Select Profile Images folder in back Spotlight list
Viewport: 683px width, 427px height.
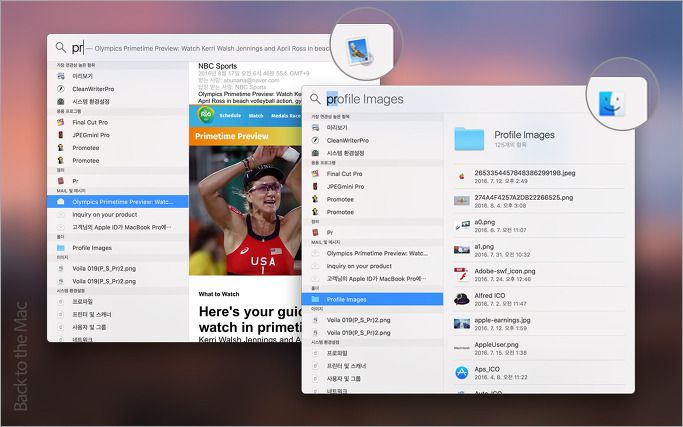click(x=118, y=247)
